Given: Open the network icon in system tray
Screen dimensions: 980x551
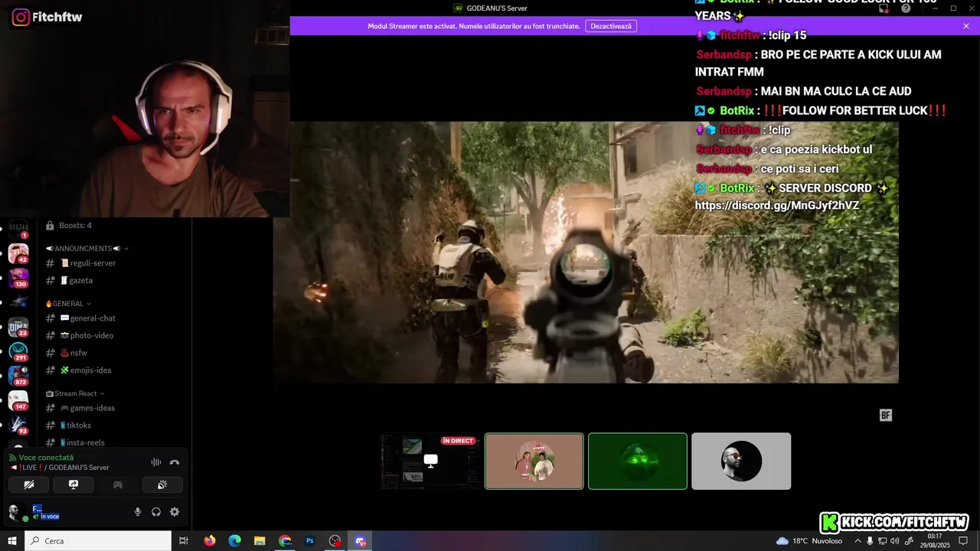Looking at the screenshot, I should (884, 541).
